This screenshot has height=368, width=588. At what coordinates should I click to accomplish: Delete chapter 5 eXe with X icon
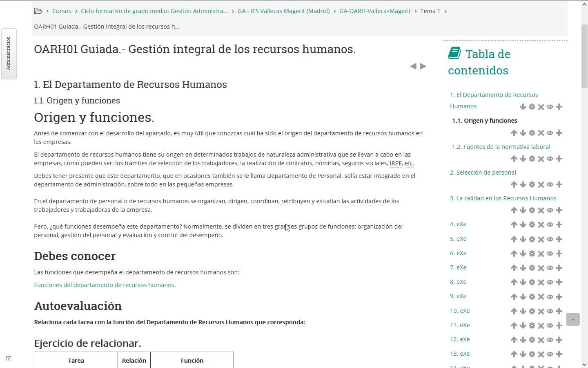click(541, 239)
